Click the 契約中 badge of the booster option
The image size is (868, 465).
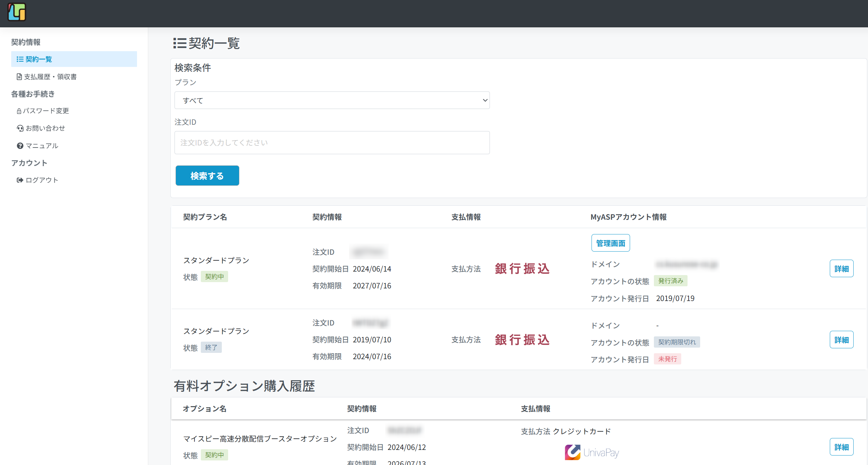tap(214, 455)
